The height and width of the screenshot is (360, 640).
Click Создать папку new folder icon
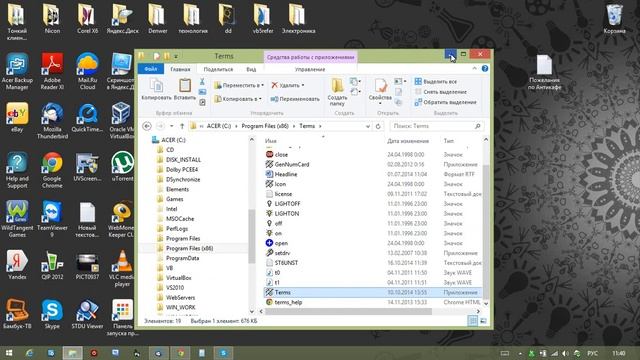pos(337,92)
